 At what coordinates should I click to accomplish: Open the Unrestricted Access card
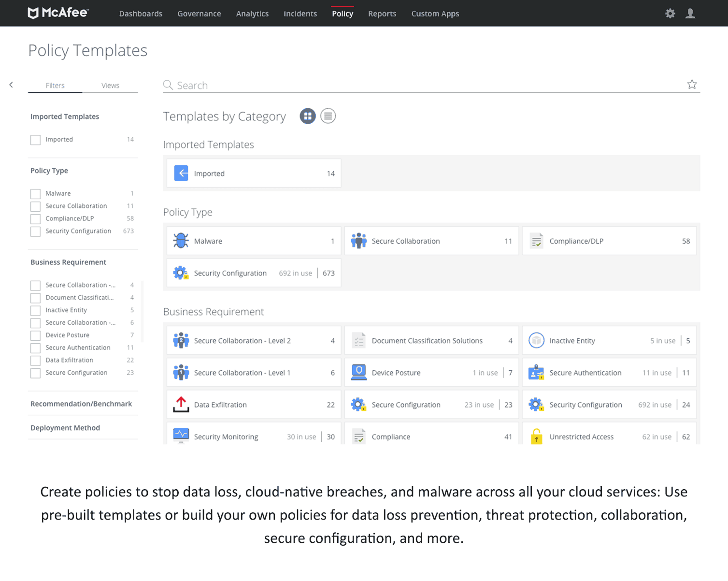coord(609,433)
